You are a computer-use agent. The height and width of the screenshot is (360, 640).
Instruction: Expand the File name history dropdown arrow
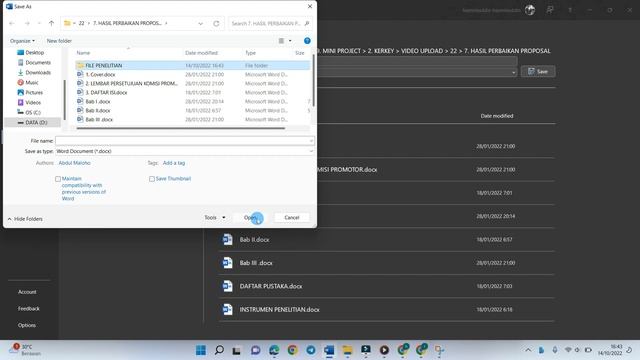coord(311,141)
